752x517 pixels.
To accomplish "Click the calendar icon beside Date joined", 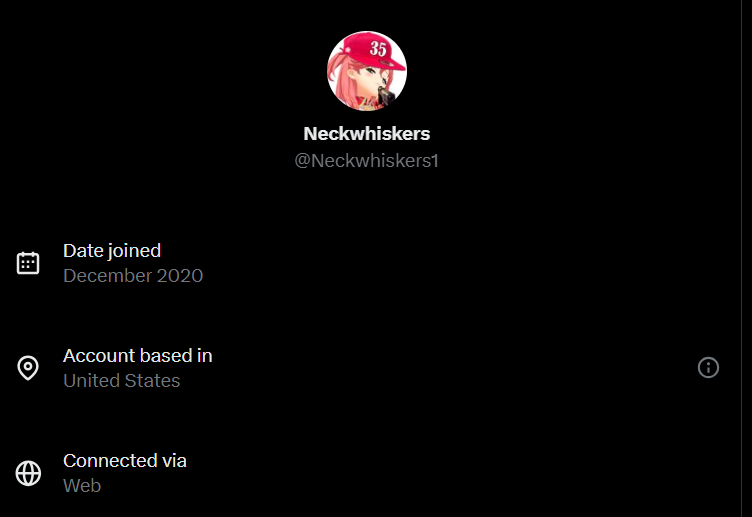I will (28, 263).
